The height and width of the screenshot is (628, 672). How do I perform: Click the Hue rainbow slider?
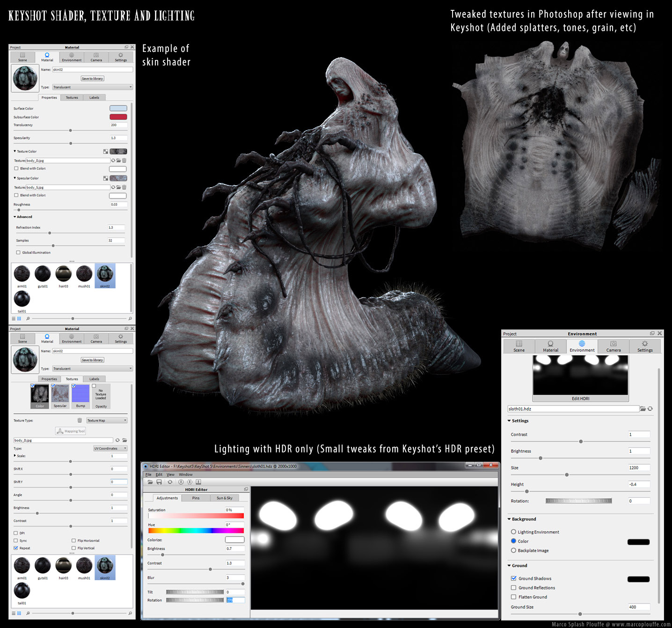coord(196,531)
